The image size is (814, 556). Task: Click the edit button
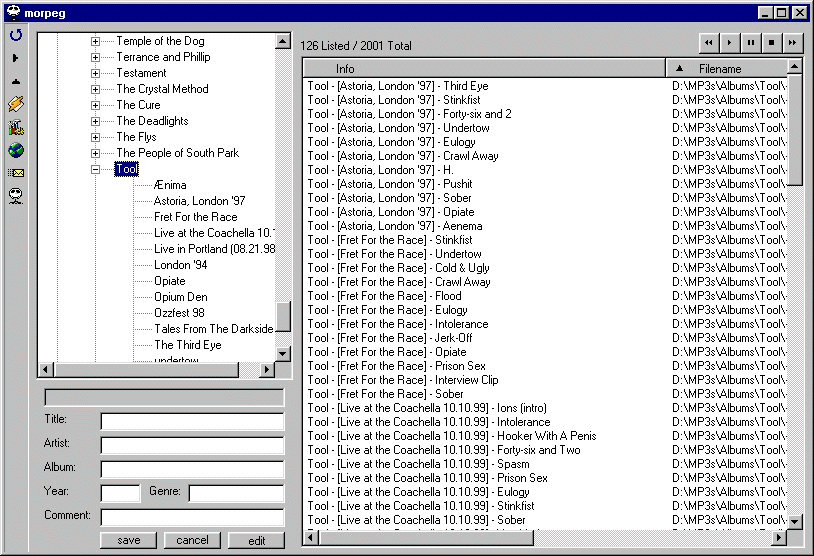pos(256,540)
